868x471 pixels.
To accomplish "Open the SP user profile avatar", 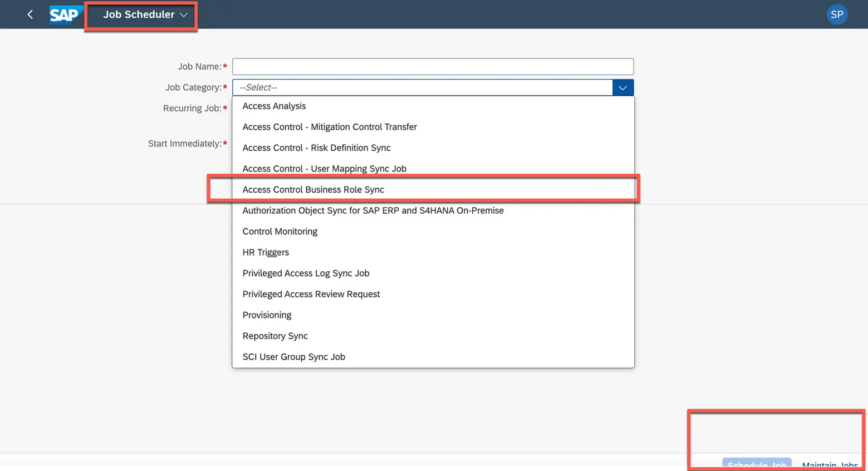I will pos(837,14).
